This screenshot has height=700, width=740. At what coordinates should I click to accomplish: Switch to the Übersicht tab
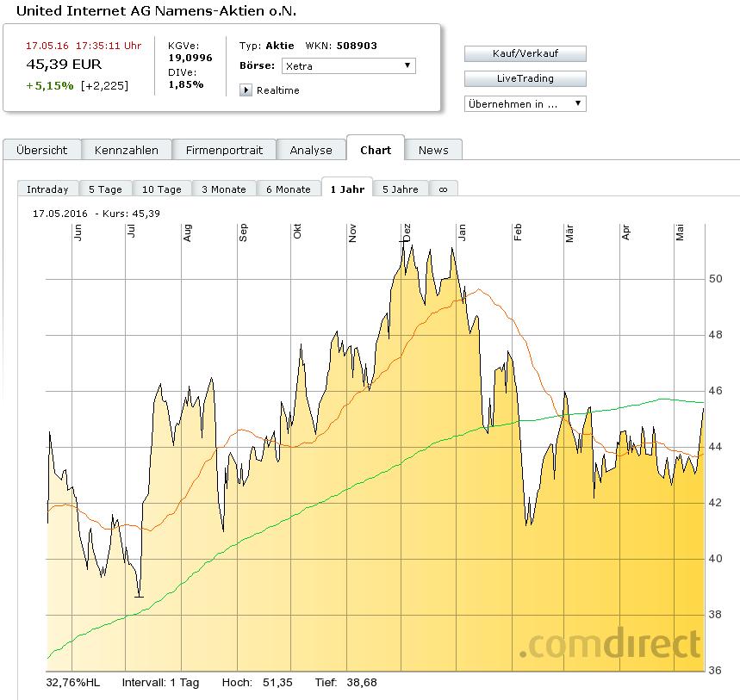tap(42, 150)
